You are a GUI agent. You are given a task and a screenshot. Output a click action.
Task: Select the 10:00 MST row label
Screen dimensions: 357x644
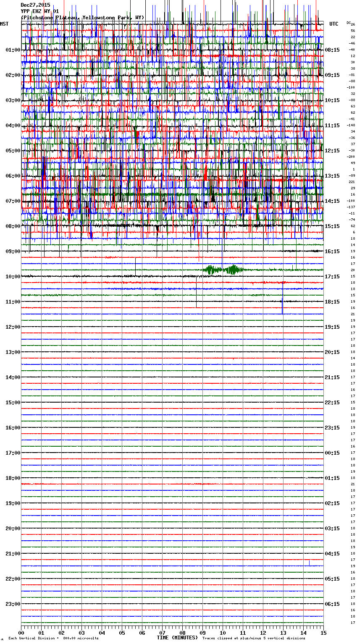coord(13,277)
